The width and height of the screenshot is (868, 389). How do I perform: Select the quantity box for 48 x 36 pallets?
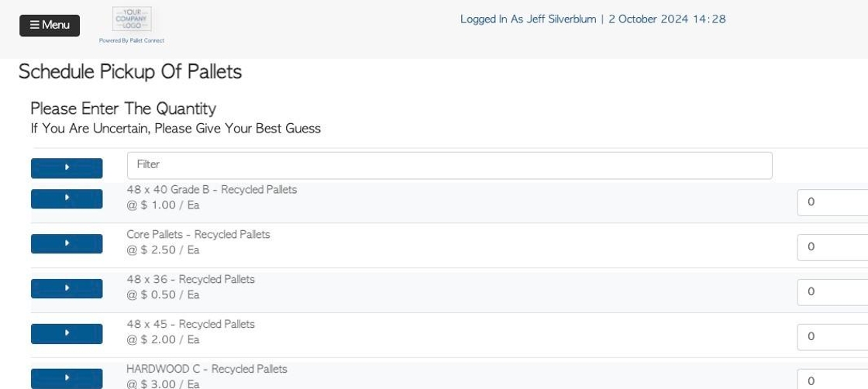point(832,292)
